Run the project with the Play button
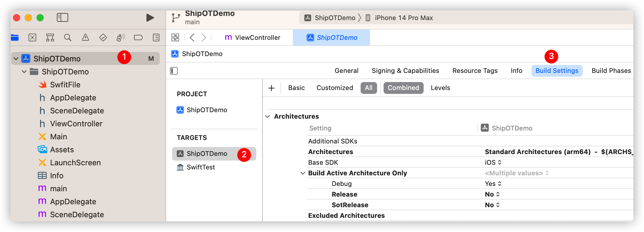The image size is (644, 232). tap(150, 18)
